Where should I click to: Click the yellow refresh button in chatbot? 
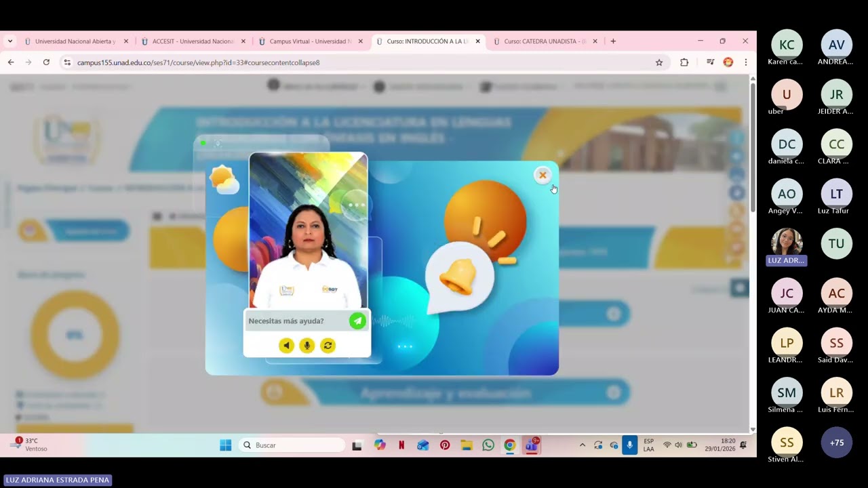click(x=328, y=346)
